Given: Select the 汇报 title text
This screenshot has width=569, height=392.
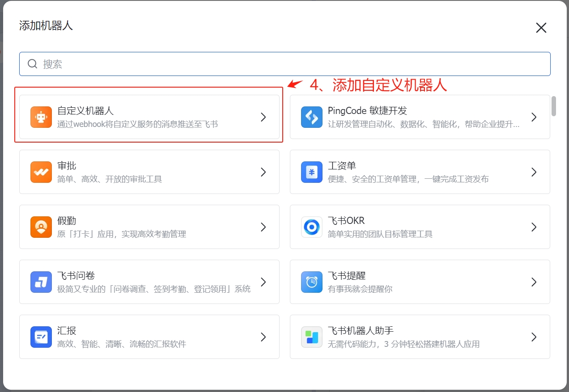Looking at the screenshot, I should (x=67, y=331).
